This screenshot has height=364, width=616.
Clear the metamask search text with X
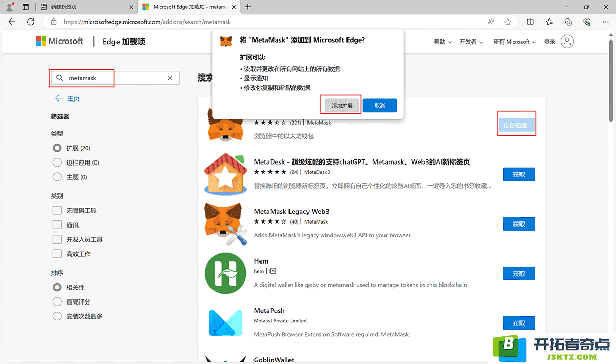pyautogui.click(x=170, y=78)
